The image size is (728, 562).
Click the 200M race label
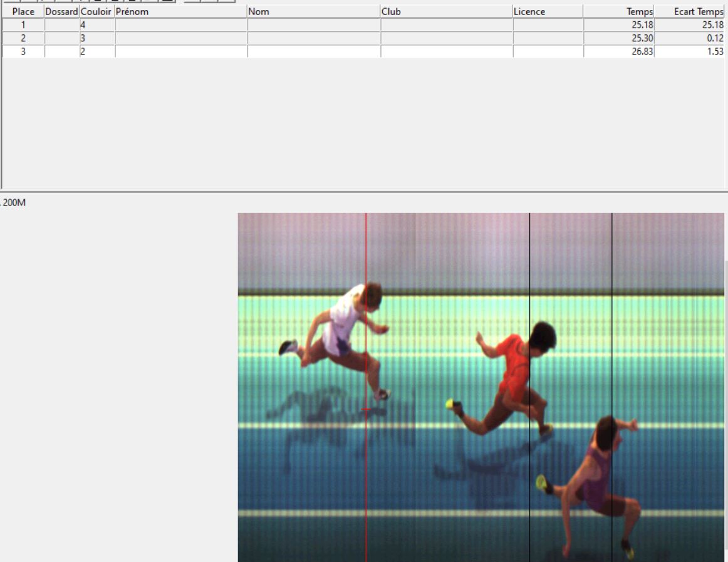[x=14, y=202]
